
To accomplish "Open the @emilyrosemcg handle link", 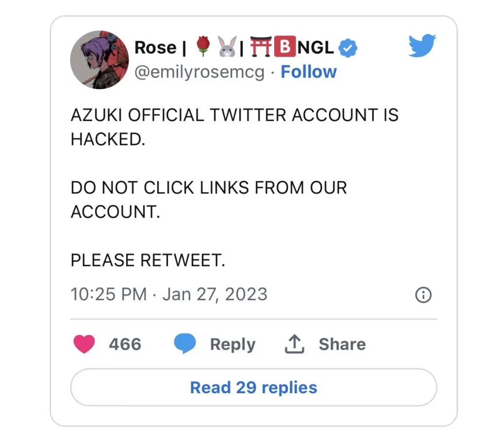I will 199,72.
